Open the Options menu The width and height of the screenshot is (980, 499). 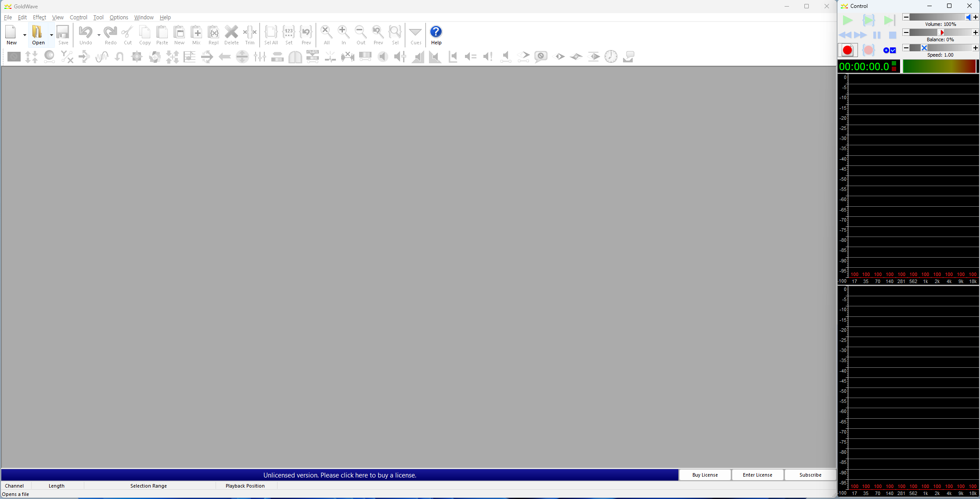pyautogui.click(x=119, y=18)
